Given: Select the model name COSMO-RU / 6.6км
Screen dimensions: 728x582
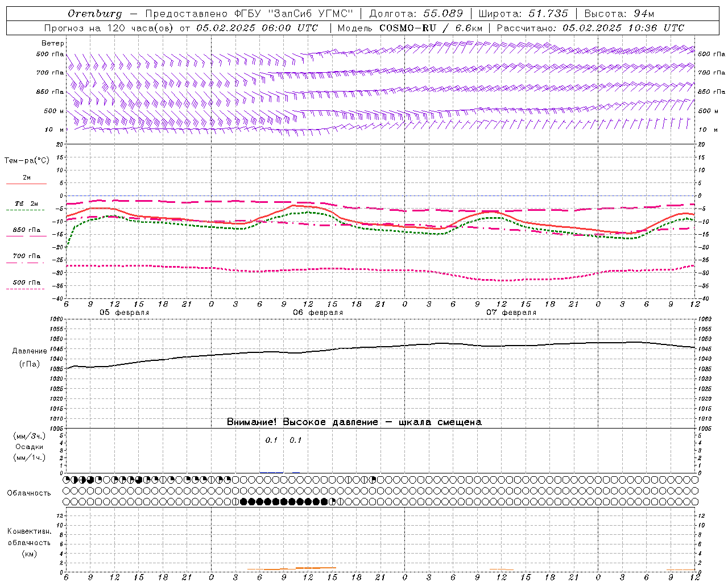Looking at the screenshot, I should point(432,28).
